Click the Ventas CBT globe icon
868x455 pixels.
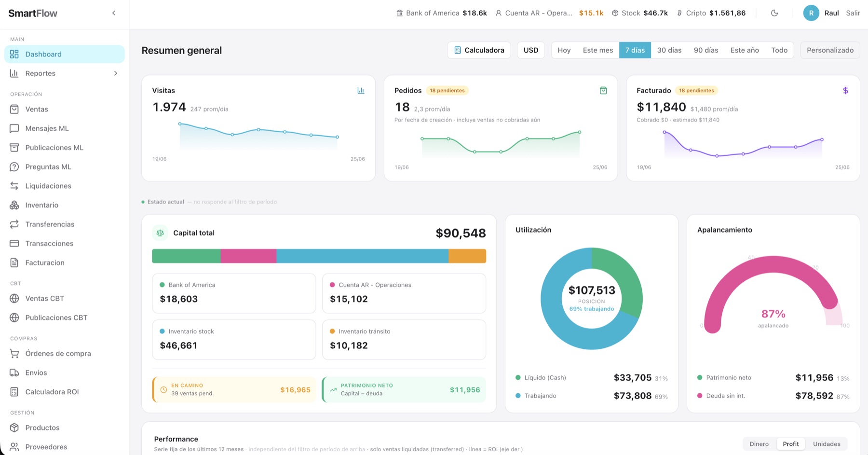14,298
